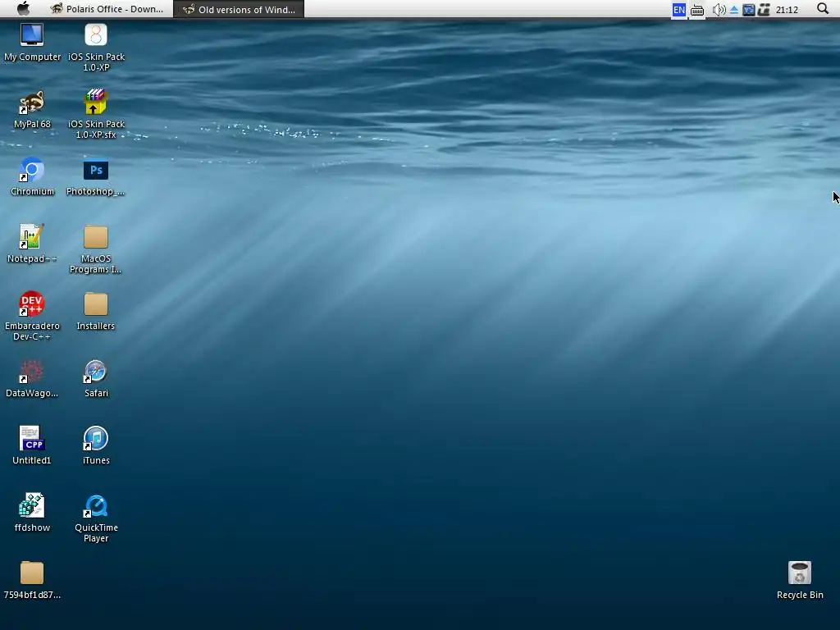Select the Safari shortcut icon
Viewport: 840px width, 630px height.
pos(96,379)
